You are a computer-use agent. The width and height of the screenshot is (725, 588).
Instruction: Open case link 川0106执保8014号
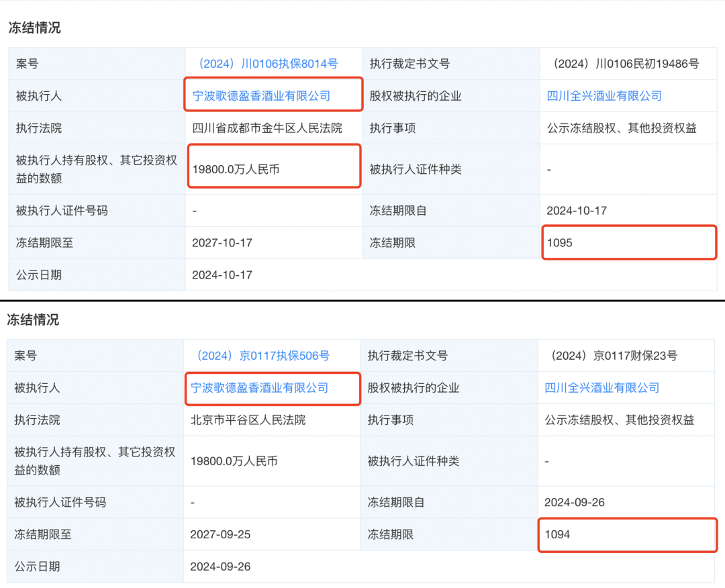(x=265, y=64)
